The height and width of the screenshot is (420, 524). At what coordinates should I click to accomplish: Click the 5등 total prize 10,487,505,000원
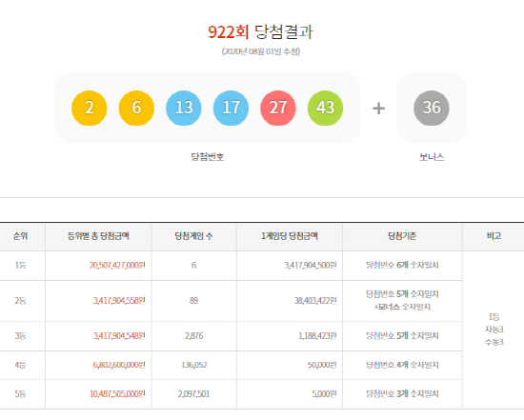pyautogui.click(x=117, y=394)
